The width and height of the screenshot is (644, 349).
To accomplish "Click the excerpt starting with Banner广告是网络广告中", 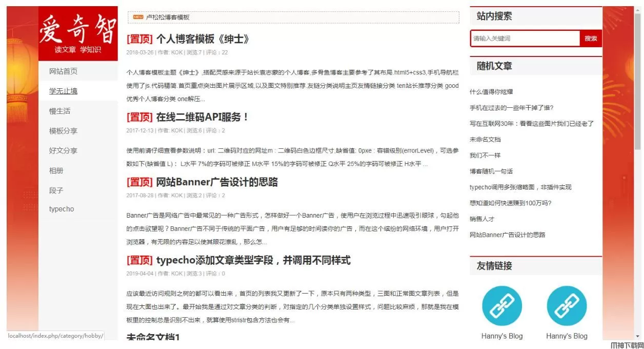I will (x=293, y=228).
